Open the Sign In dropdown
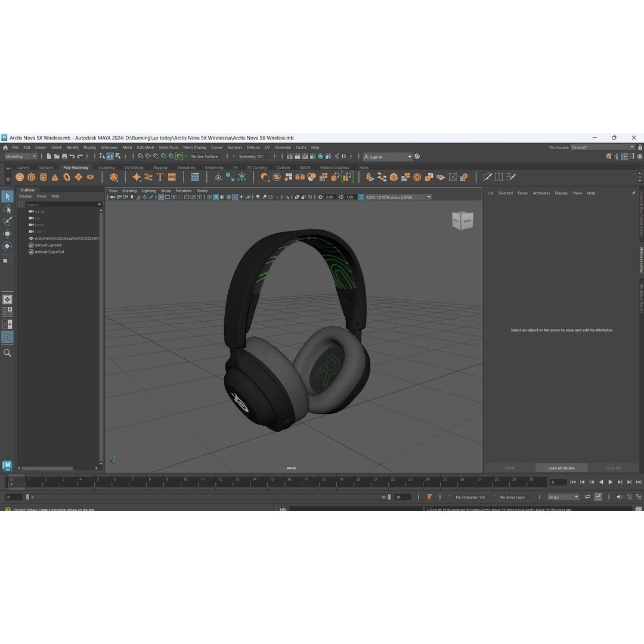644x644 pixels. pos(388,157)
